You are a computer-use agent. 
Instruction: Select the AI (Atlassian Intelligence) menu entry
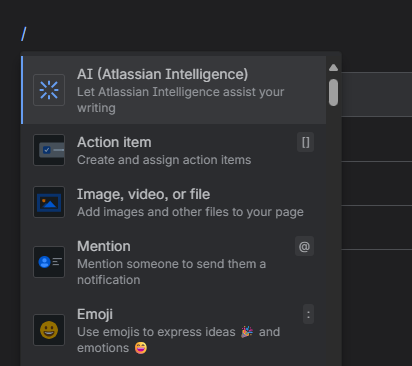(x=174, y=90)
